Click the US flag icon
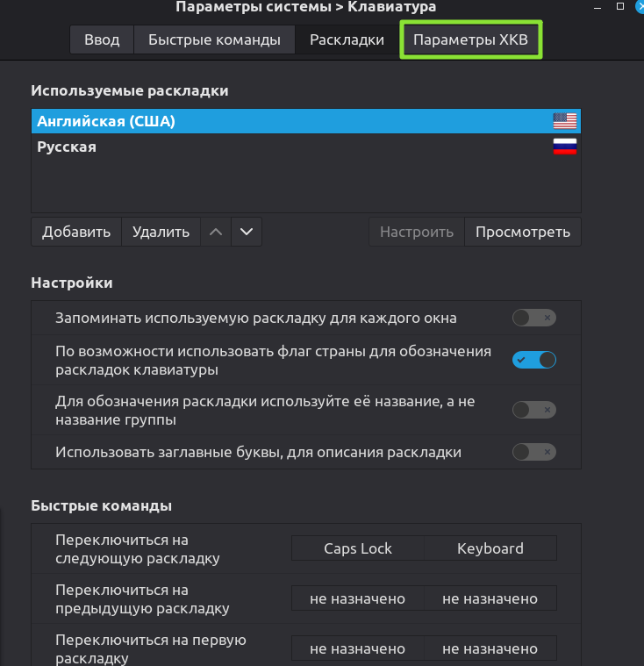 coord(564,121)
